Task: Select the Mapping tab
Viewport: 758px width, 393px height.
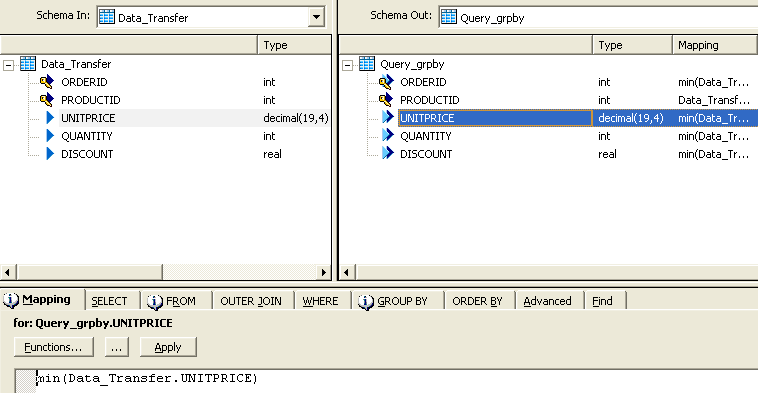Action: 43,300
